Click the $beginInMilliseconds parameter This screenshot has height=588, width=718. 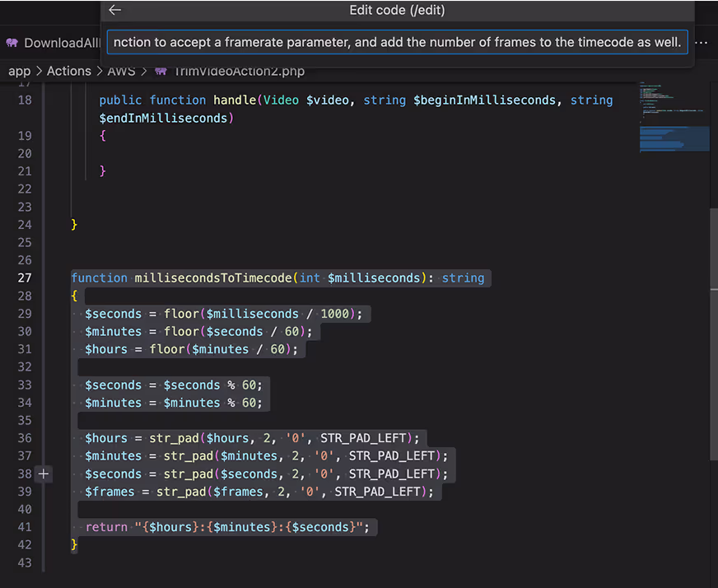coord(484,100)
